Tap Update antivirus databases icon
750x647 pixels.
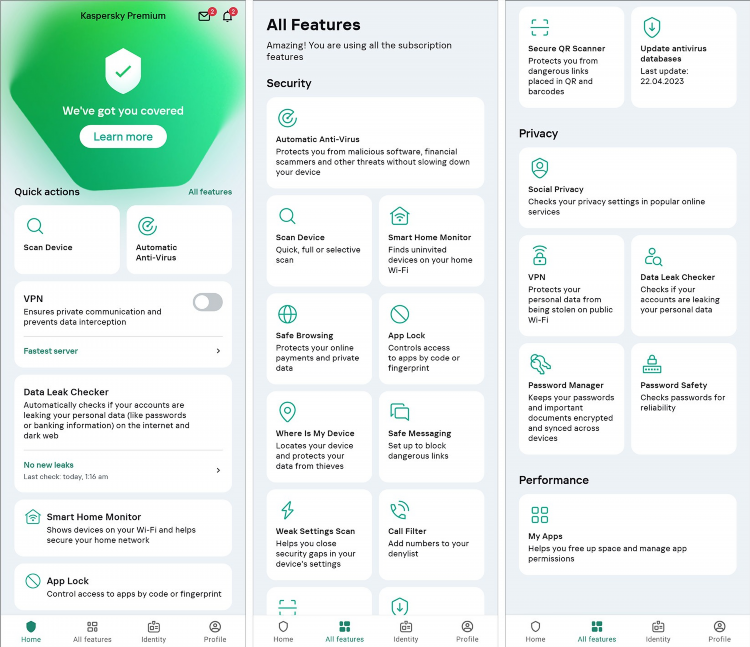tap(651, 27)
